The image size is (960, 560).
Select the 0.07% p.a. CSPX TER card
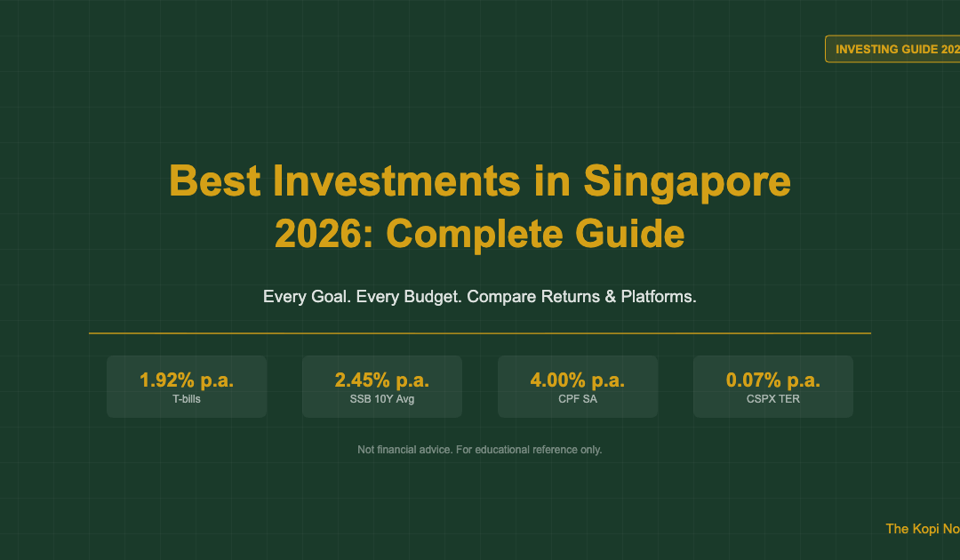pyautogui.click(x=772, y=387)
